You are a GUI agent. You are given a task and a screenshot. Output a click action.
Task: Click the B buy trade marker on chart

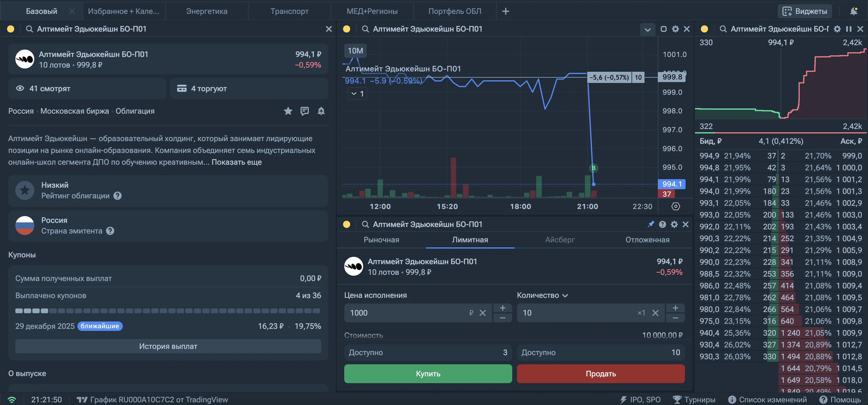(593, 168)
